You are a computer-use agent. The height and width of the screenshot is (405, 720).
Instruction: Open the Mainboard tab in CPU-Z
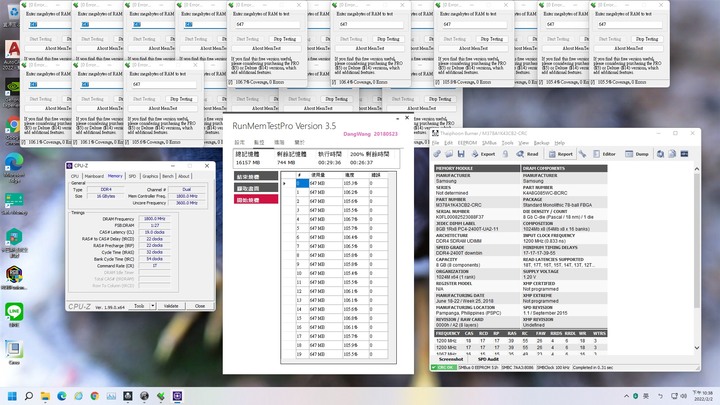[94, 176]
